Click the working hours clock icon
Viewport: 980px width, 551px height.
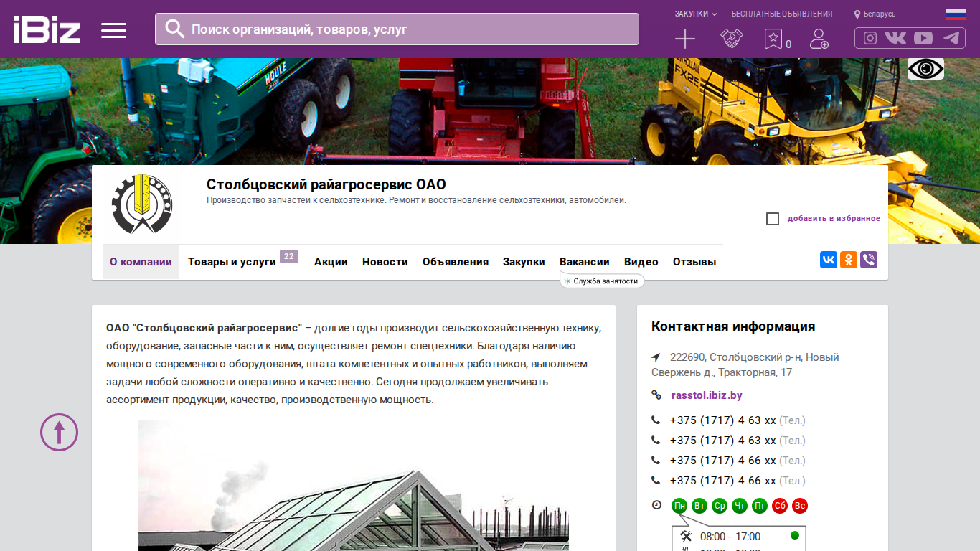[656, 505]
